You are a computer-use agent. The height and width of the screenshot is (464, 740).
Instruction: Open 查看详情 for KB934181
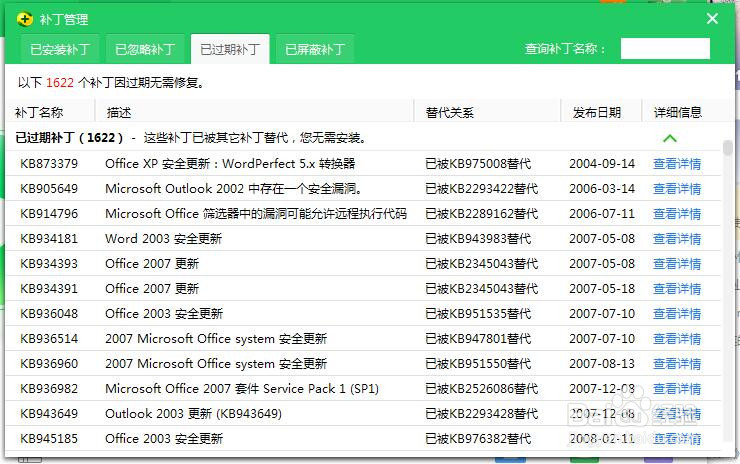tap(677, 239)
